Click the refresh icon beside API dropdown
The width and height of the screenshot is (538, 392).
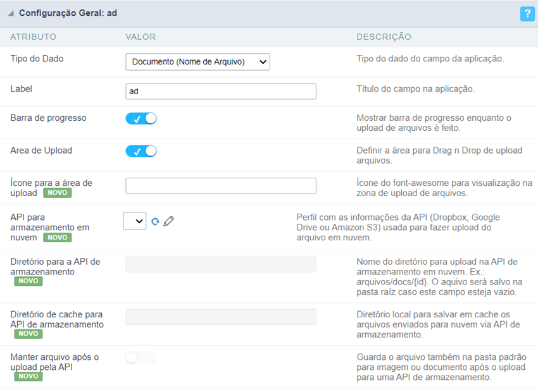[x=155, y=221]
